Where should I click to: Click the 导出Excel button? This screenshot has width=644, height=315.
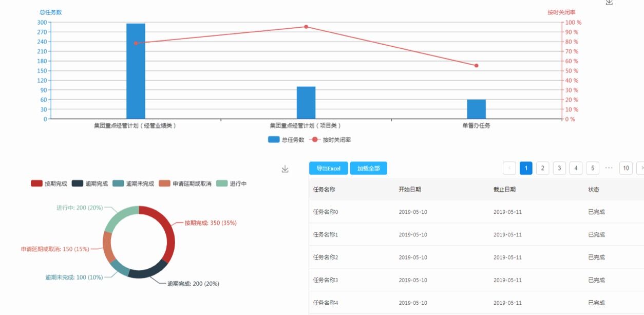(x=328, y=169)
